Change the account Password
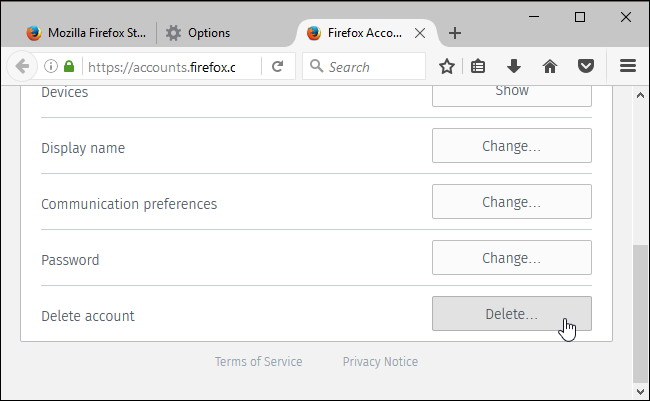The height and width of the screenshot is (401, 650). pos(511,258)
